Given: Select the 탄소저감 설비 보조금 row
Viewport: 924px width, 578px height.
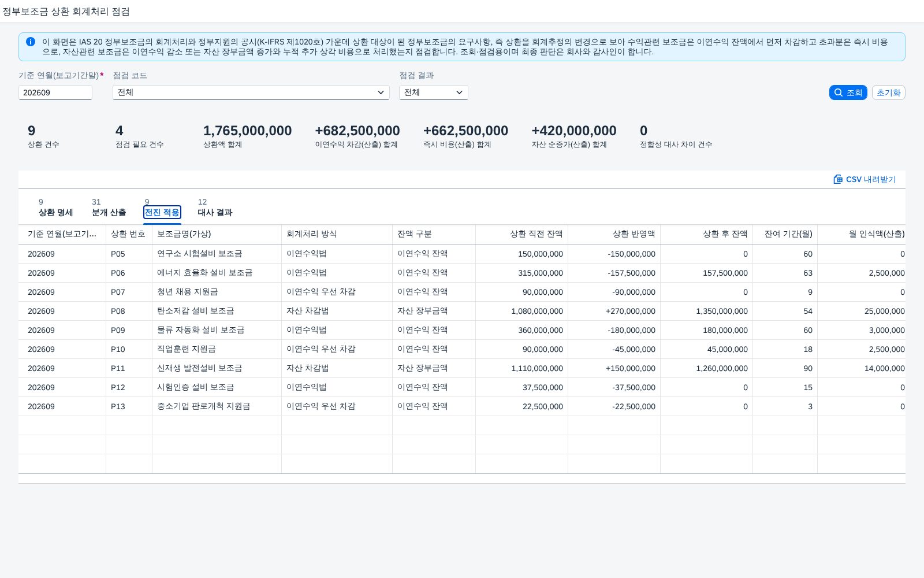Looking at the screenshot, I should 462,311.
